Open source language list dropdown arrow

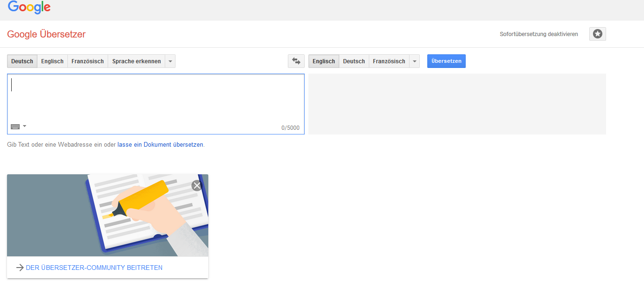pyautogui.click(x=170, y=61)
